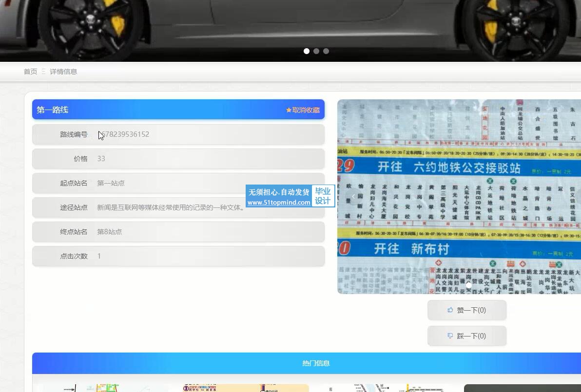Click the white indicator dot on route image
This screenshot has height=392, width=581.
tap(468, 284)
